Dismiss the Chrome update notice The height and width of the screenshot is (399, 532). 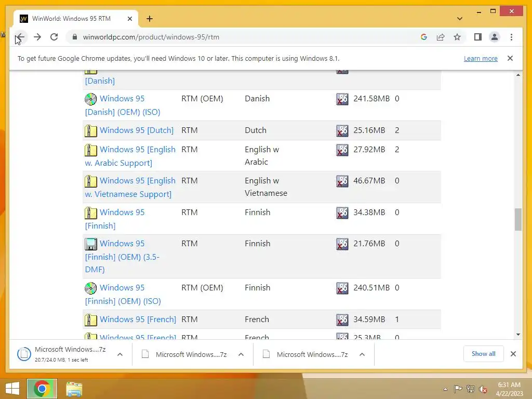(x=510, y=58)
